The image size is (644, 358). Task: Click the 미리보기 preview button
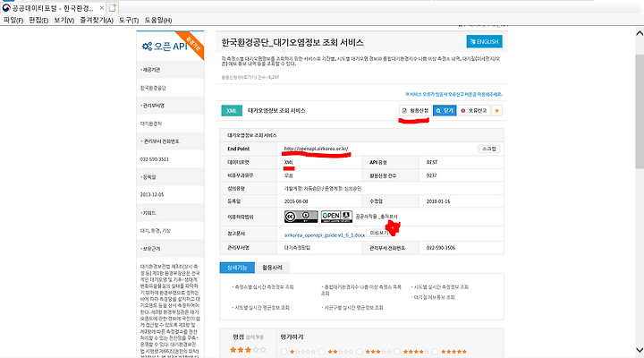(x=377, y=233)
